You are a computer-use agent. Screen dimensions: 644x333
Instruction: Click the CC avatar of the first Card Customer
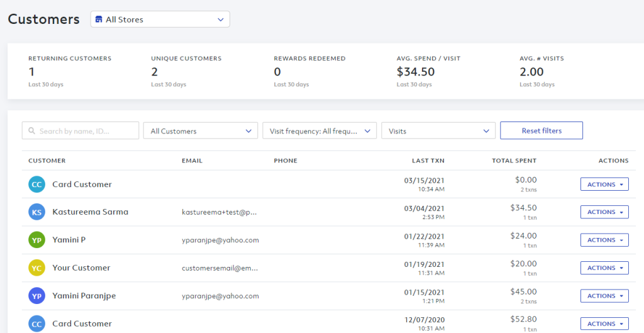click(36, 184)
